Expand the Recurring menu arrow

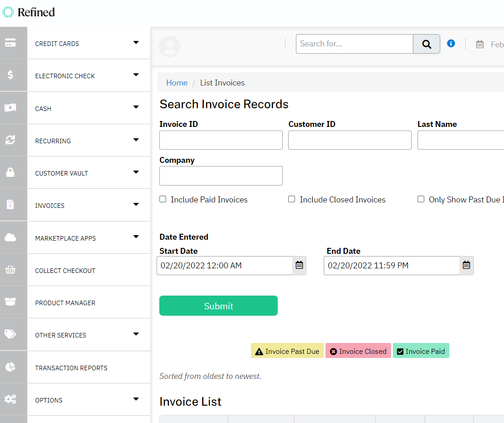(136, 140)
